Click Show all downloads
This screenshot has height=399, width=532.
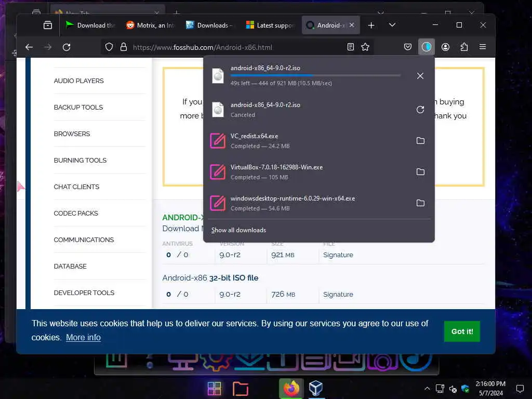pyautogui.click(x=238, y=230)
